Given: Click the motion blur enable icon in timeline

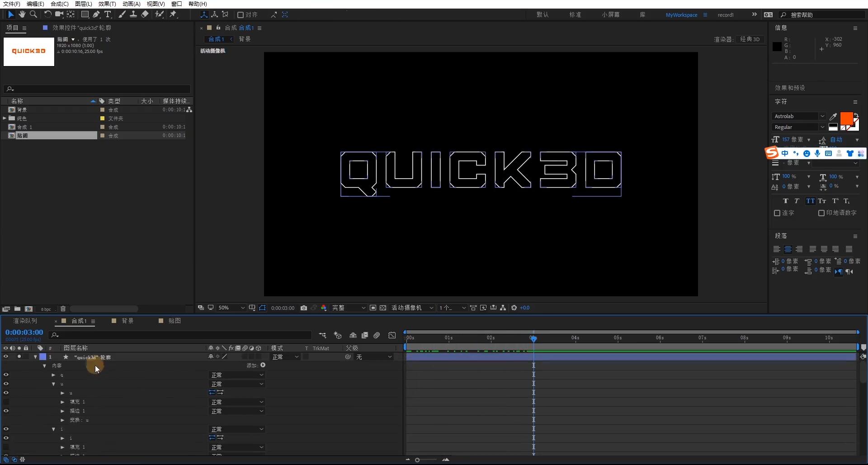Looking at the screenshot, I should 377,335.
